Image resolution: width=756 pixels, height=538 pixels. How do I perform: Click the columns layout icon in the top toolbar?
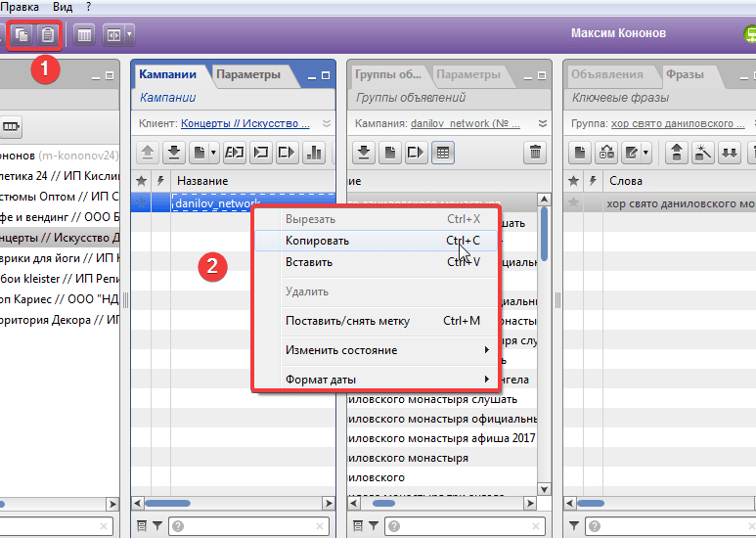[85, 35]
